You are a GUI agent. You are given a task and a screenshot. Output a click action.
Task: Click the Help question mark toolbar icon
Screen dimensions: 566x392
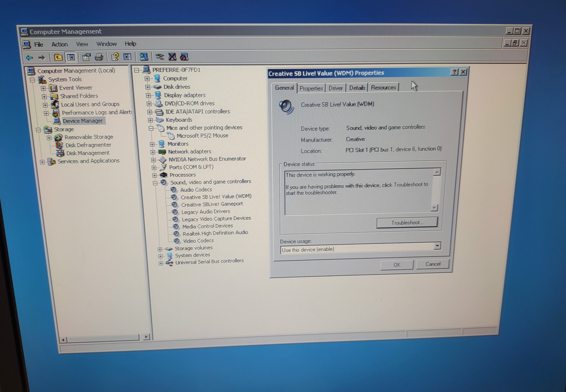coord(115,57)
